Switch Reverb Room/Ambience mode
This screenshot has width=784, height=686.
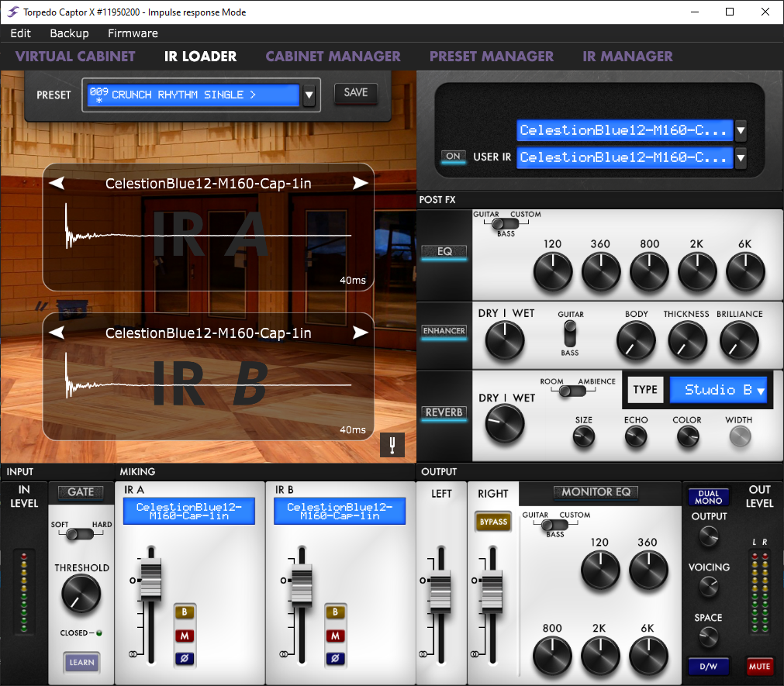click(573, 391)
